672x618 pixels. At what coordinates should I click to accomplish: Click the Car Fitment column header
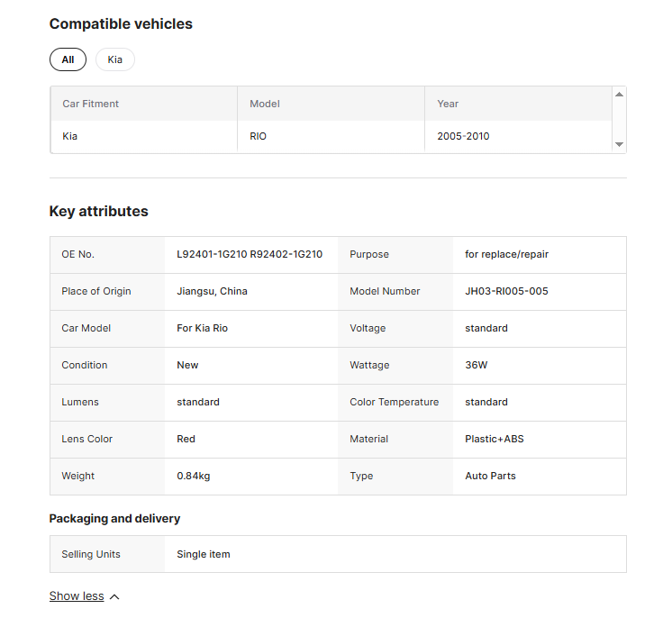91,104
